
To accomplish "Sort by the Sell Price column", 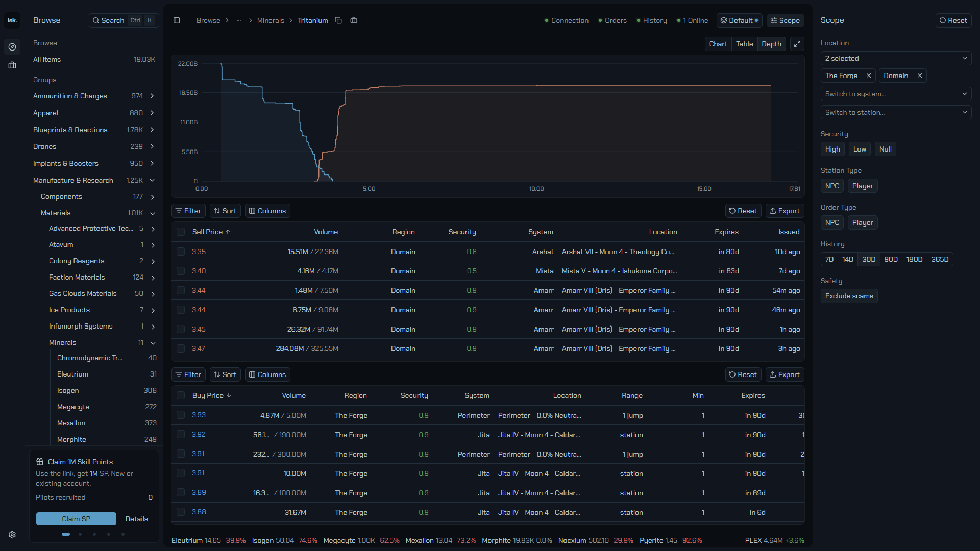I will pyautogui.click(x=211, y=232).
